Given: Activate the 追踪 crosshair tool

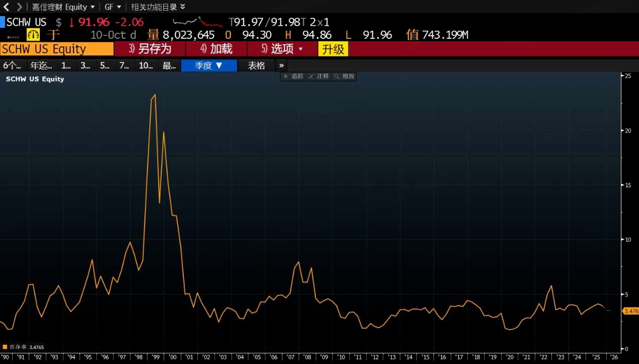Looking at the screenshot, I should 293,77.
